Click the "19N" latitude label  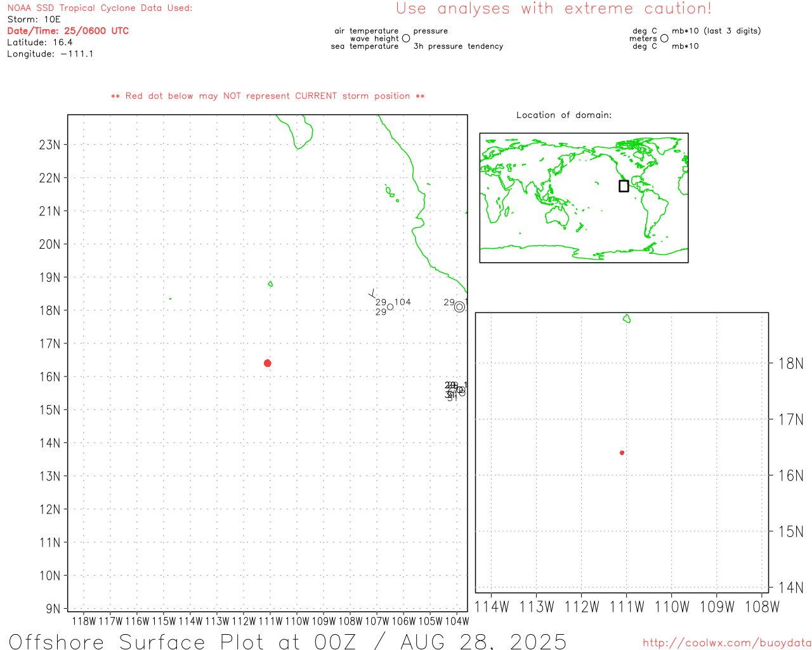click(x=50, y=277)
